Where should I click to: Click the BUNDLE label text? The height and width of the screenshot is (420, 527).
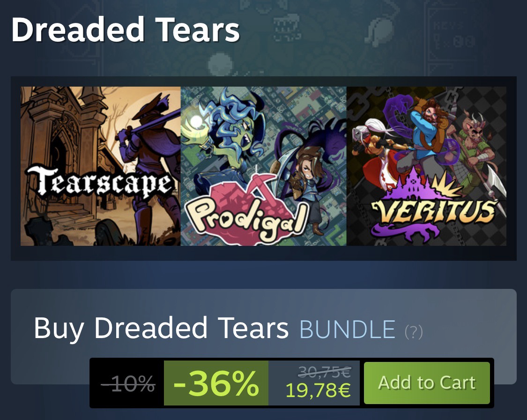[347, 329]
